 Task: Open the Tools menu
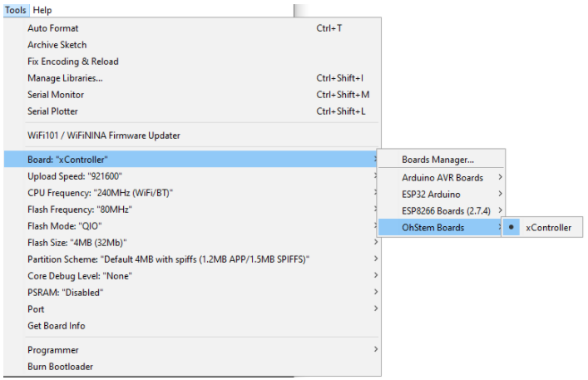pos(15,10)
